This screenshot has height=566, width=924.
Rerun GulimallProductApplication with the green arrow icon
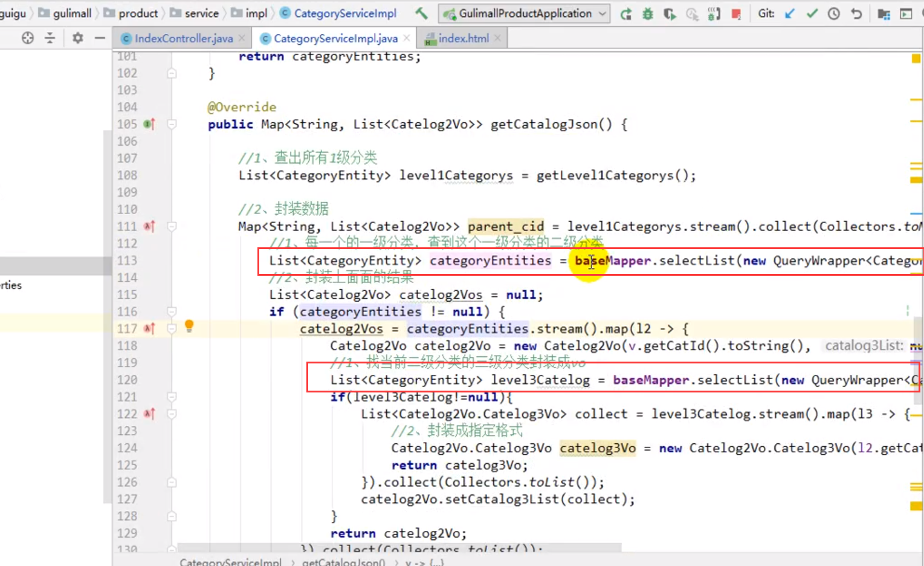[626, 14]
